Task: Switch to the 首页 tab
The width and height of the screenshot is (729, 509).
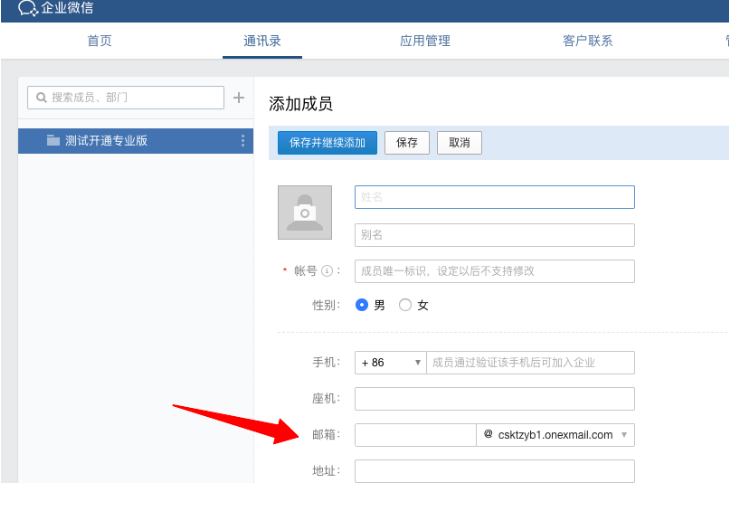Action: (x=99, y=41)
